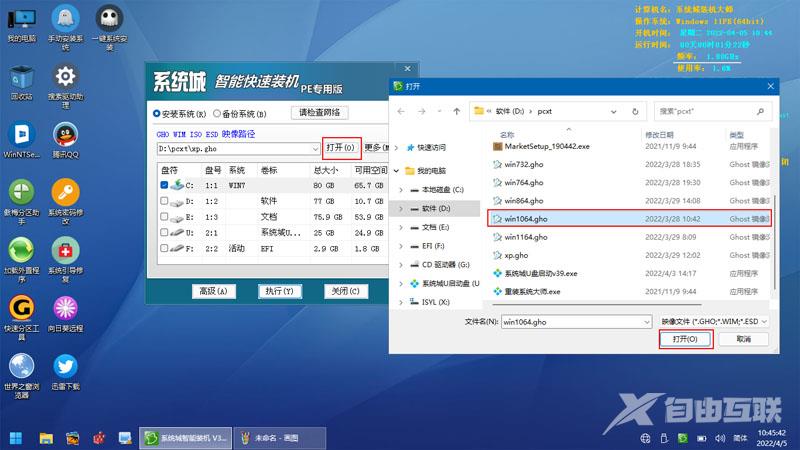Open the 一键系统安装 desktop icon
This screenshot has height=450, width=800.
pos(109,27)
